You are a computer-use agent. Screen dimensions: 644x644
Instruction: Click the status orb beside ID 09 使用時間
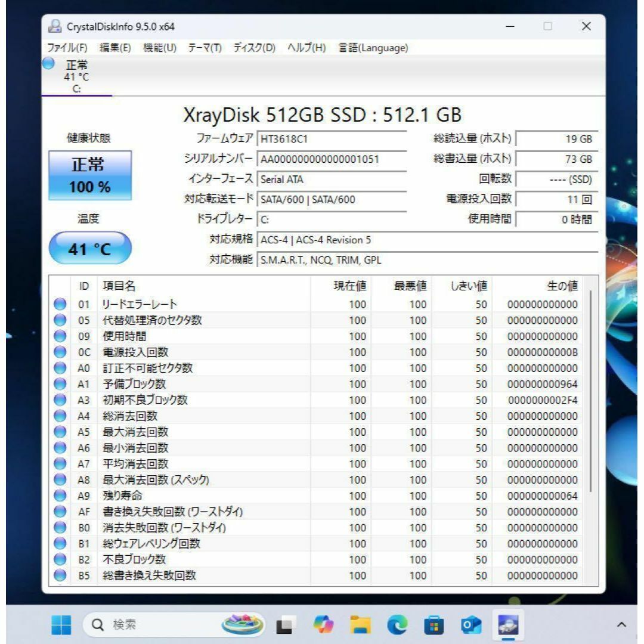tap(60, 336)
